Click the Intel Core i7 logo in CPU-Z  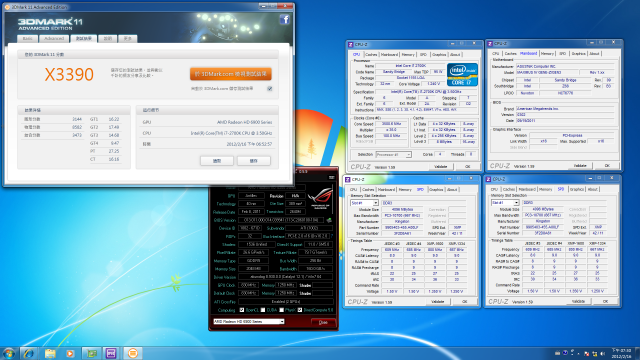462,74
